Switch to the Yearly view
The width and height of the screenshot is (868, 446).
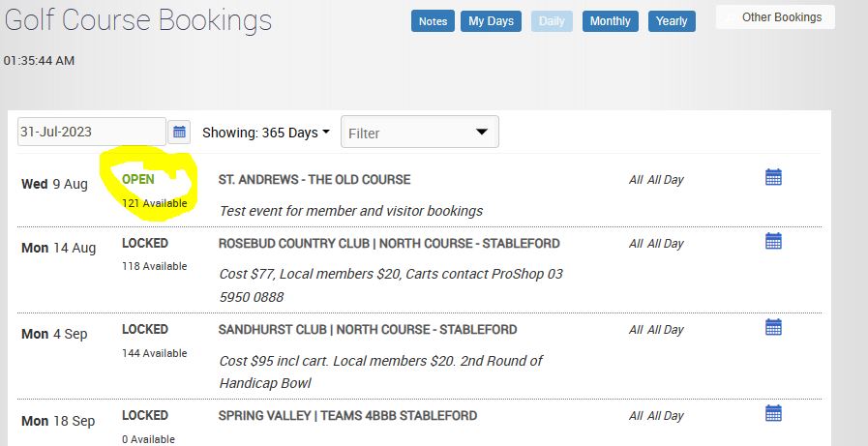671,21
